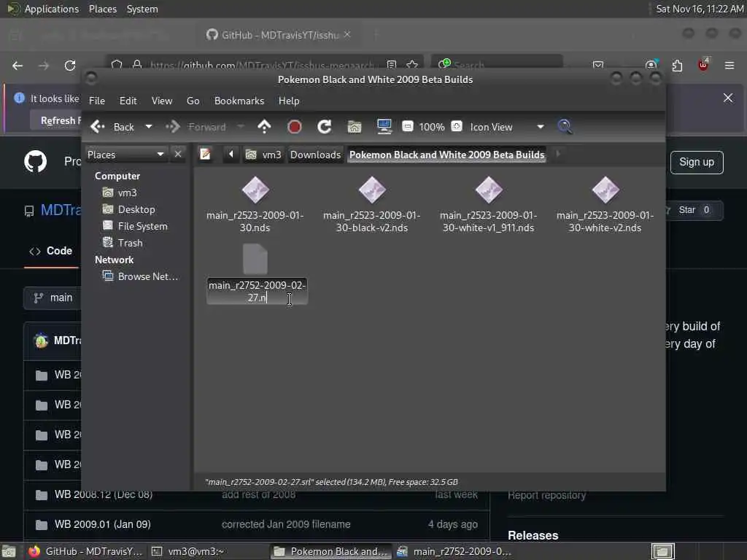Close the Places sidebar pane
The width and height of the screenshot is (747, 560).
pos(178,155)
